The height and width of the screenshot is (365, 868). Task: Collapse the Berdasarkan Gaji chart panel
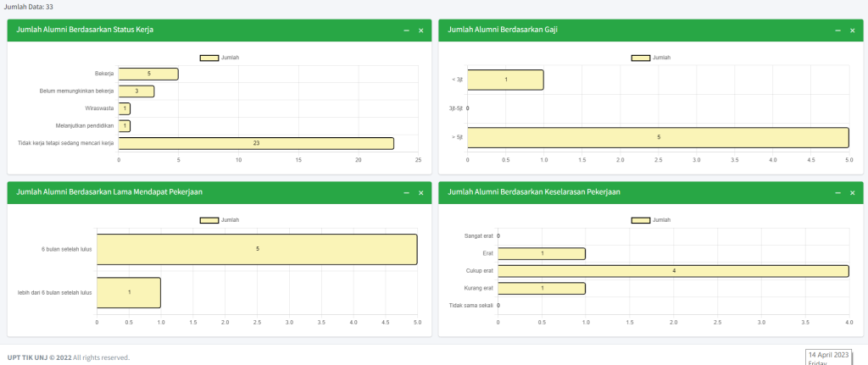click(837, 30)
